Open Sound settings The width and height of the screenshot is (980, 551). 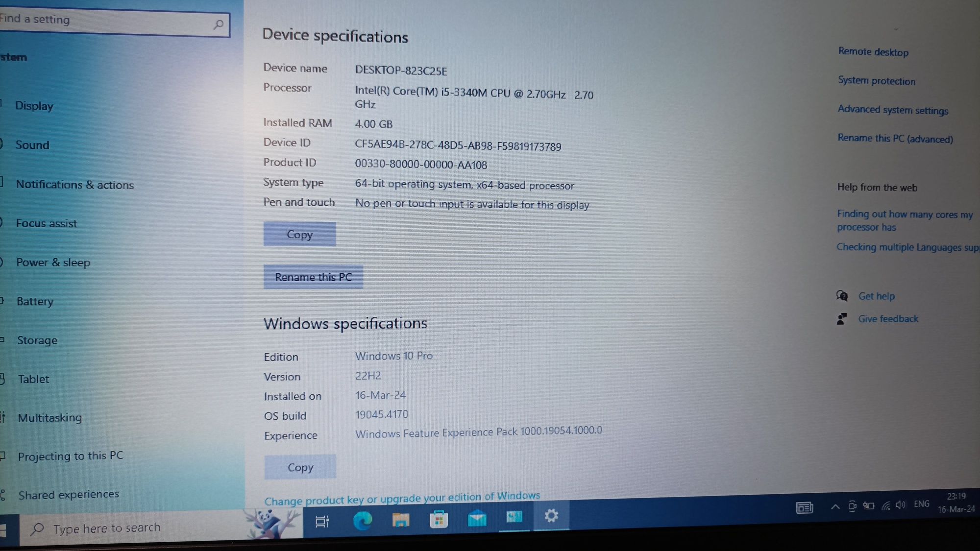pyautogui.click(x=32, y=144)
